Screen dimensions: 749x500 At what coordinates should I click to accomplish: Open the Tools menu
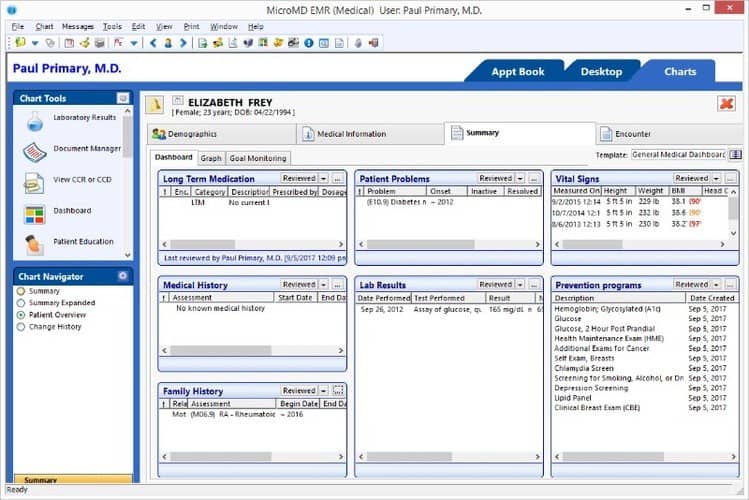112,27
